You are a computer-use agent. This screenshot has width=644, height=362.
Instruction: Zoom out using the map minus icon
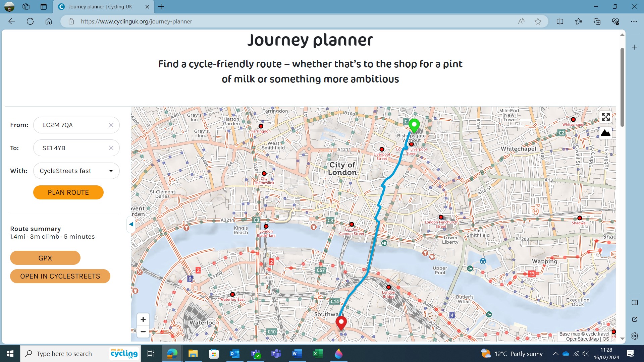(x=143, y=332)
